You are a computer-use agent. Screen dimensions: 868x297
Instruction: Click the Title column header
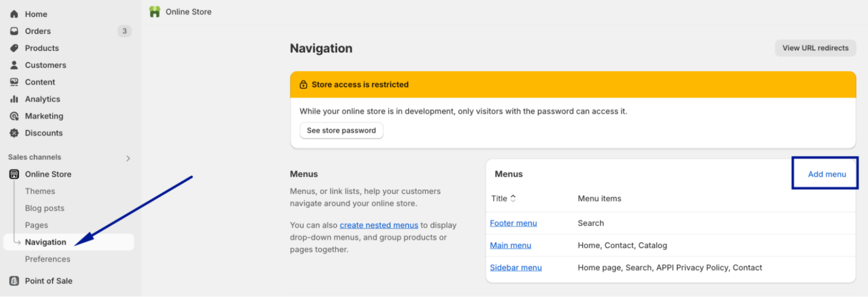(500, 198)
